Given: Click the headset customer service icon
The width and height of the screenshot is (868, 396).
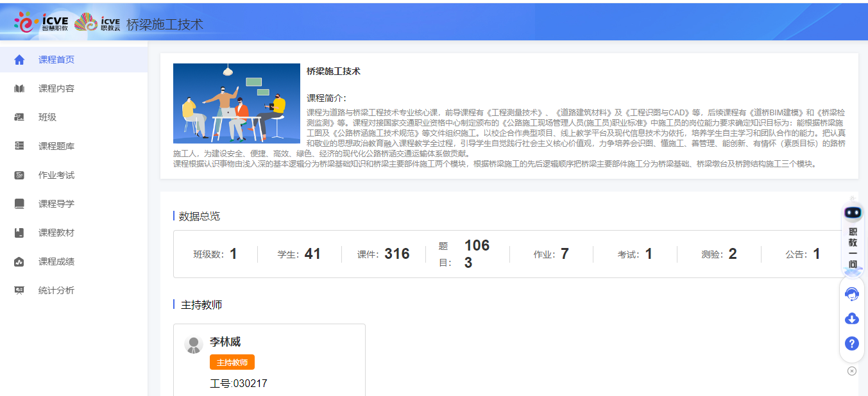Looking at the screenshot, I should [x=852, y=294].
